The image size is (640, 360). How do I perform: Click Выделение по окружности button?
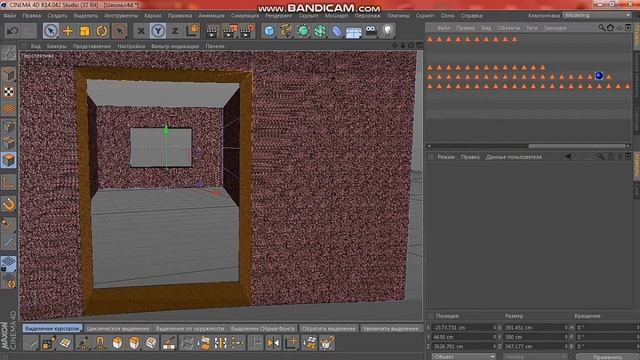pos(190,328)
